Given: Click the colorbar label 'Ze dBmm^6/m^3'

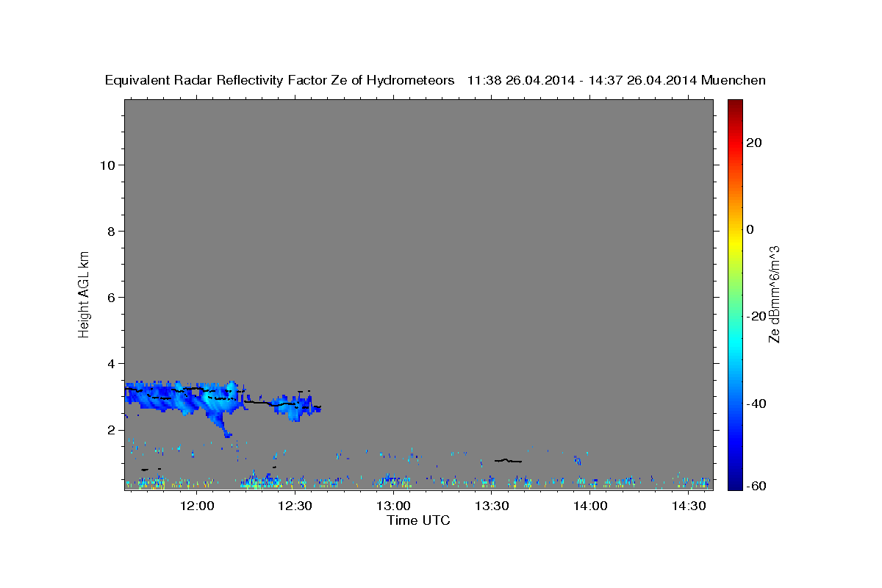Looking at the screenshot, I should pos(774,294).
